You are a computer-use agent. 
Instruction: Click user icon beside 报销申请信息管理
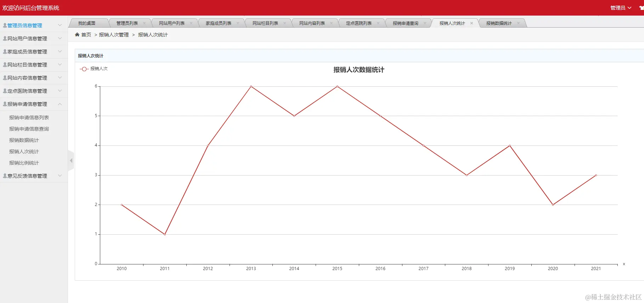pyautogui.click(x=5, y=104)
